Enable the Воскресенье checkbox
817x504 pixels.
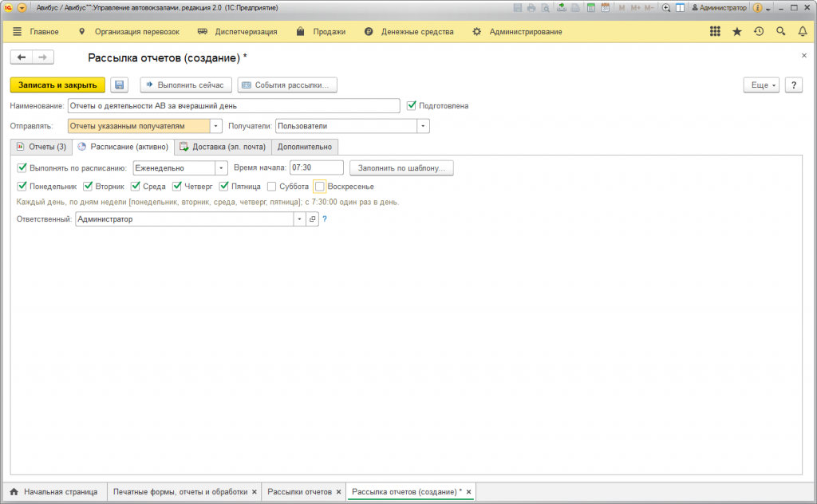(x=320, y=187)
